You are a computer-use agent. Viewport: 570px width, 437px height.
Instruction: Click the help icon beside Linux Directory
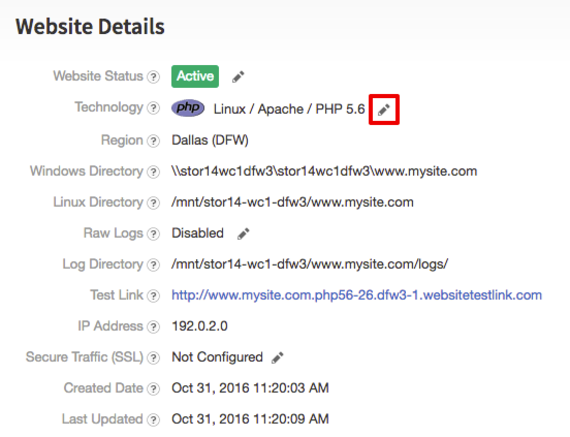(153, 203)
